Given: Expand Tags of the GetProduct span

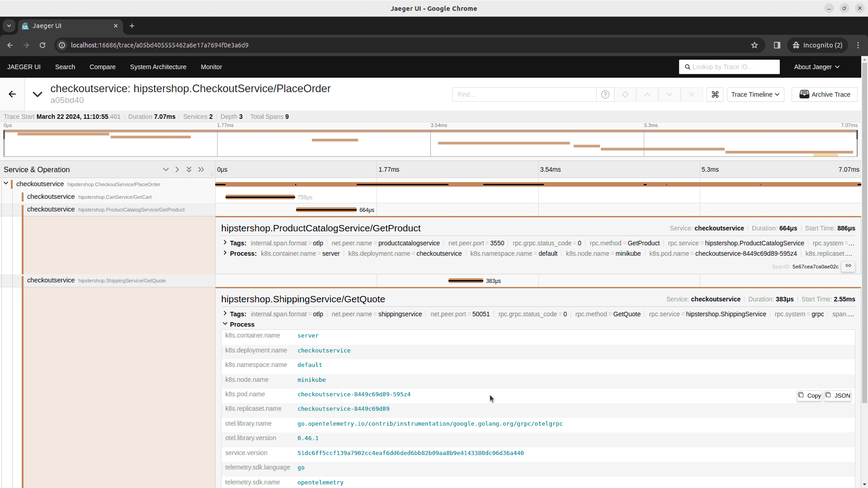Looking at the screenshot, I should [x=225, y=243].
